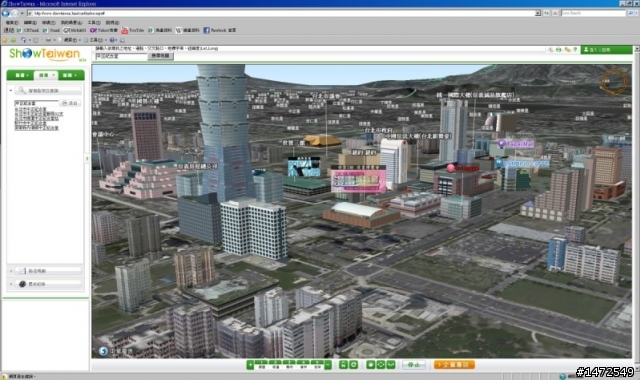The width and height of the screenshot is (640, 380).
Task: Open the YouTube bookmark link
Action: tap(133, 30)
